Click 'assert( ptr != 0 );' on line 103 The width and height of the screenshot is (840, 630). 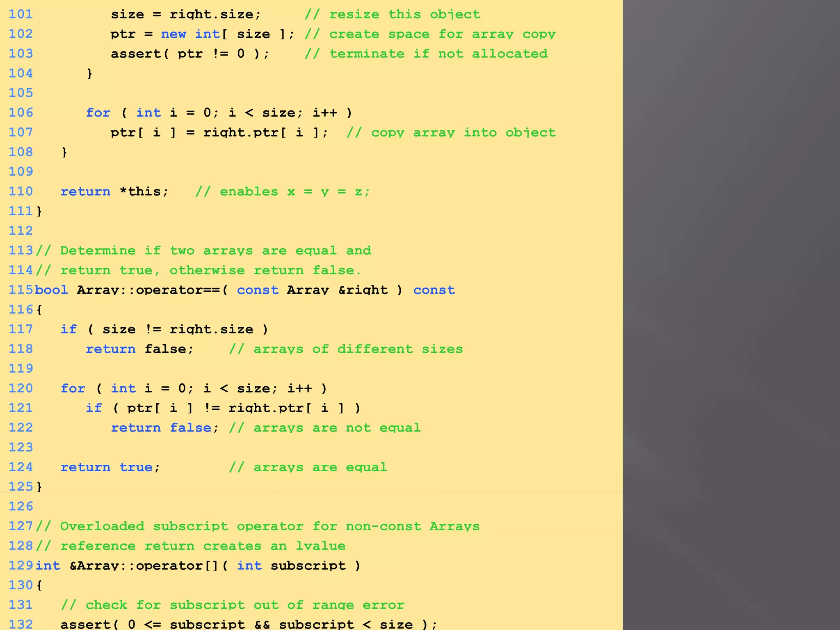click(190, 54)
